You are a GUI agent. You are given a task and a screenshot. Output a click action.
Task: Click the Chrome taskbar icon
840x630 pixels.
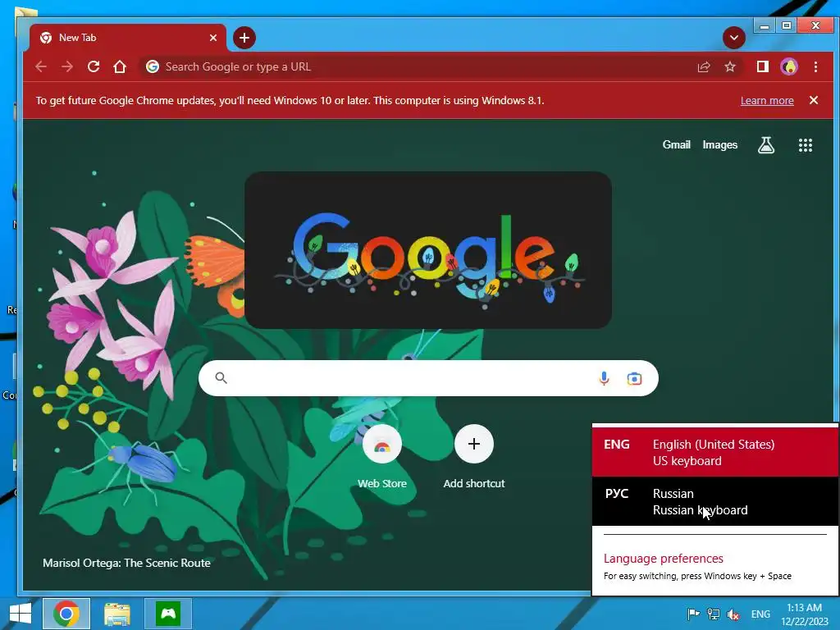66,614
